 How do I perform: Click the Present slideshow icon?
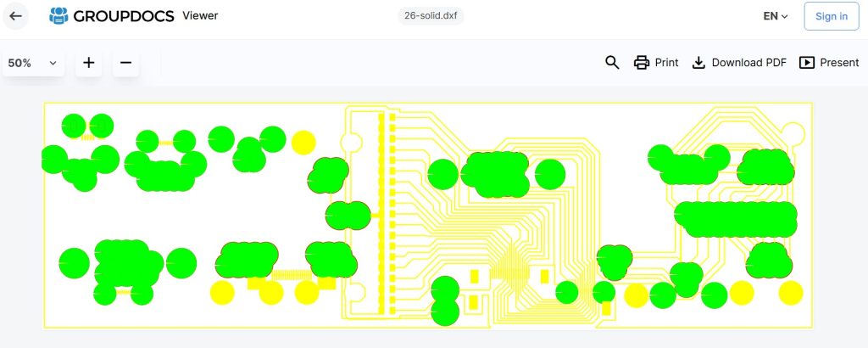(x=807, y=63)
